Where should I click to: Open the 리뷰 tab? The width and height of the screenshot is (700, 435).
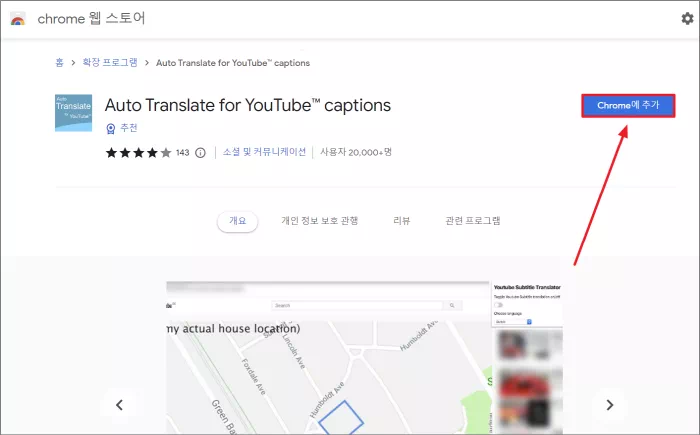tap(401, 221)
